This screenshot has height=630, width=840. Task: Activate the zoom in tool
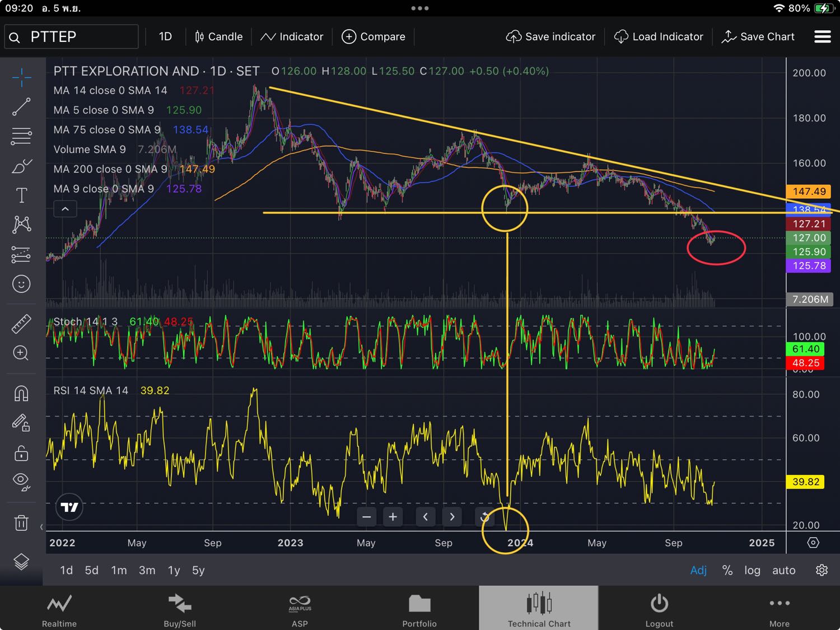(21, 353)
